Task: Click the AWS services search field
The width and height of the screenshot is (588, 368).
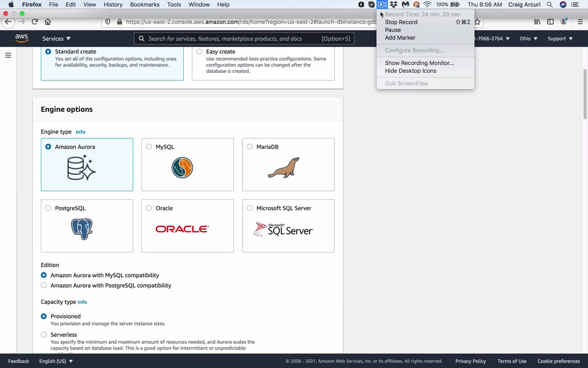Action: 244,38
